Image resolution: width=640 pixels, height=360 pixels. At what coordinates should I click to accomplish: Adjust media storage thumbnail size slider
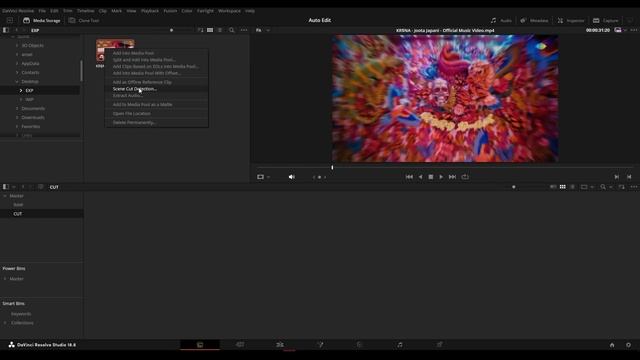[x=171, y=30]
